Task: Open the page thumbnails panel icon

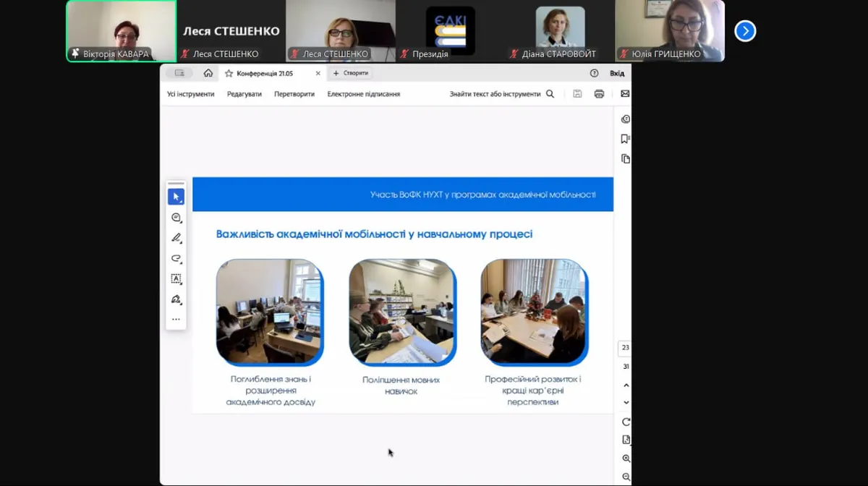Action: pyautogui.click(x=625, y=159)
